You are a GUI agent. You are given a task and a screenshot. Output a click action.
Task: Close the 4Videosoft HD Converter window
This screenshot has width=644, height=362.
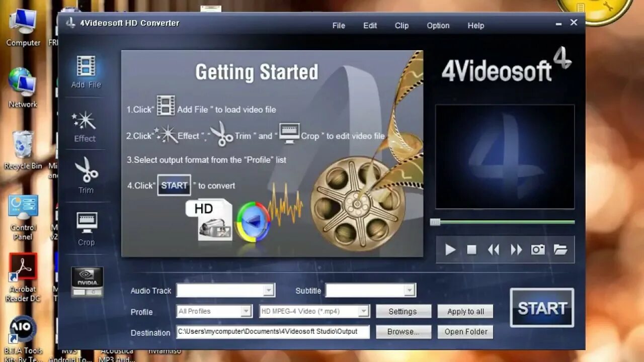click(x=574, y=23)
